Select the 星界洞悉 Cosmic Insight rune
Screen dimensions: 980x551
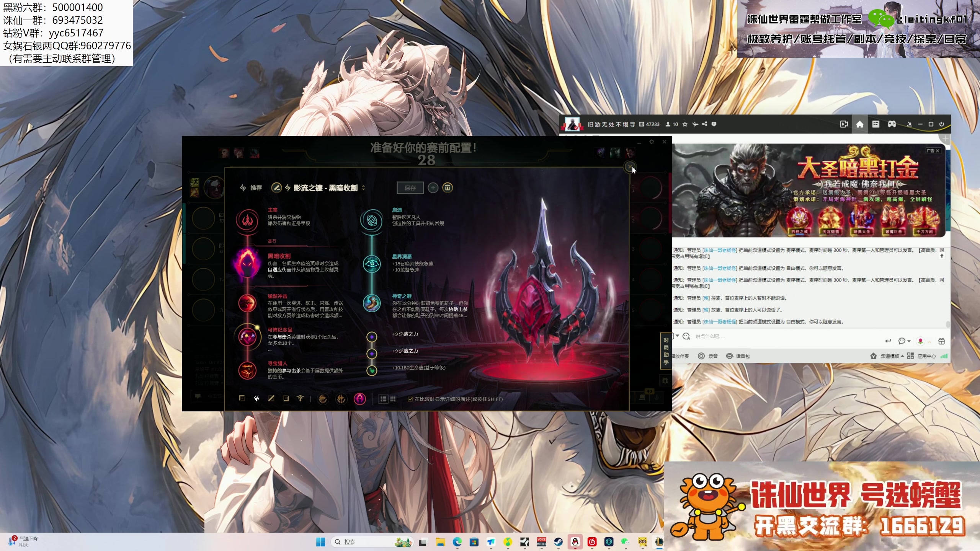372,264
